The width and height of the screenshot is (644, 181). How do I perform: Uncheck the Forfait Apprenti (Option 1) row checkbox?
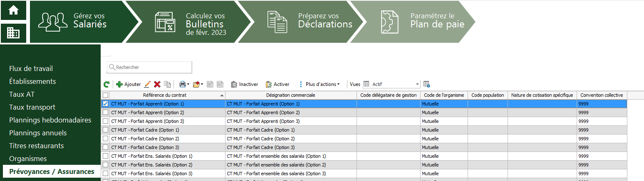click(x=106, y=104)
